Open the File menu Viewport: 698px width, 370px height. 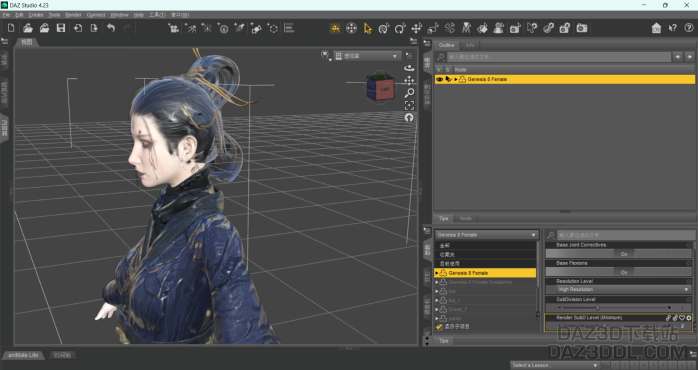point(6,15)
